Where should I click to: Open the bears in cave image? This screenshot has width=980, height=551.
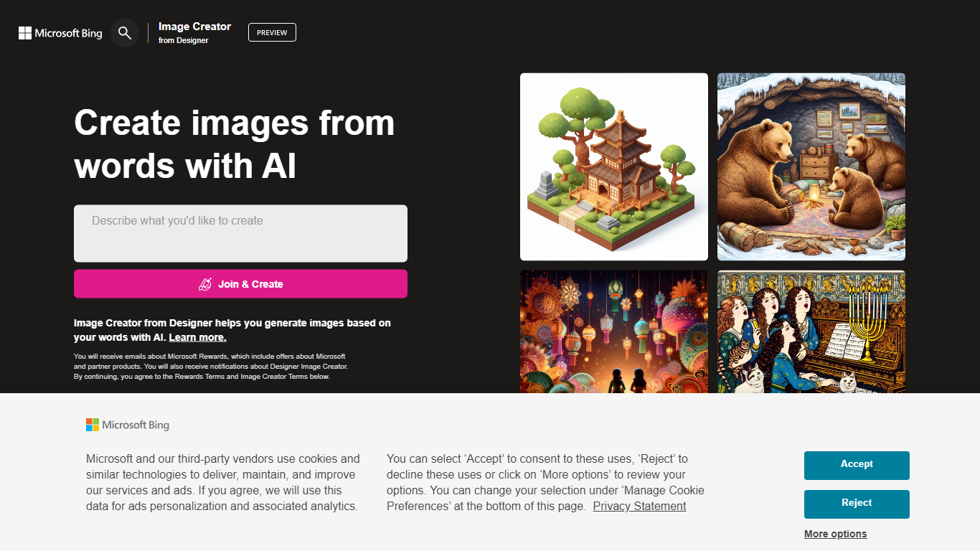811,166
